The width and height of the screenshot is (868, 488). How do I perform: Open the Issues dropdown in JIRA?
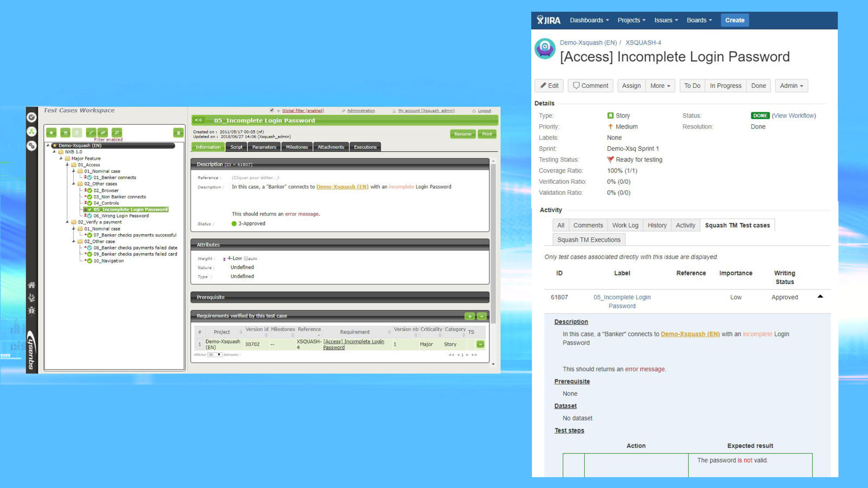(x=666, y=20)
